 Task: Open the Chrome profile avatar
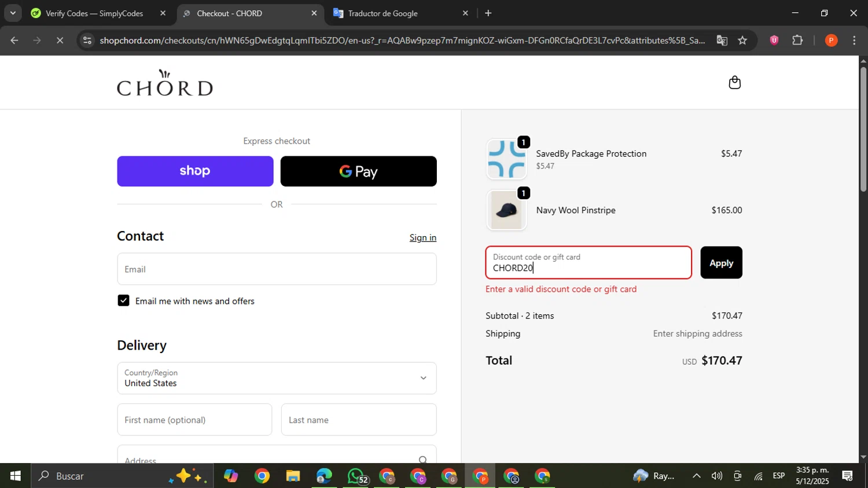831,40
